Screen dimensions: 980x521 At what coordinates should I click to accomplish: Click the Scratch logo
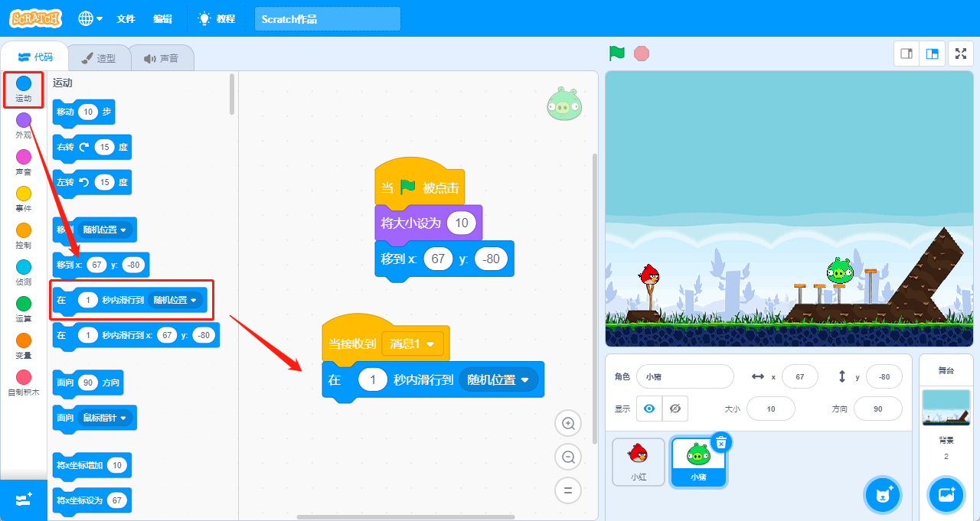click(x=35, y=18)
